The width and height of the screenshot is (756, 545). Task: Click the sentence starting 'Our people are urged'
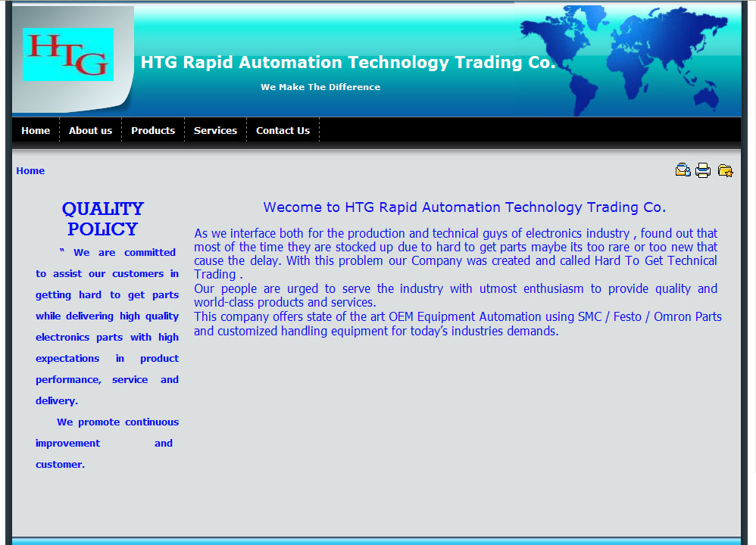(x=455, y=295)
